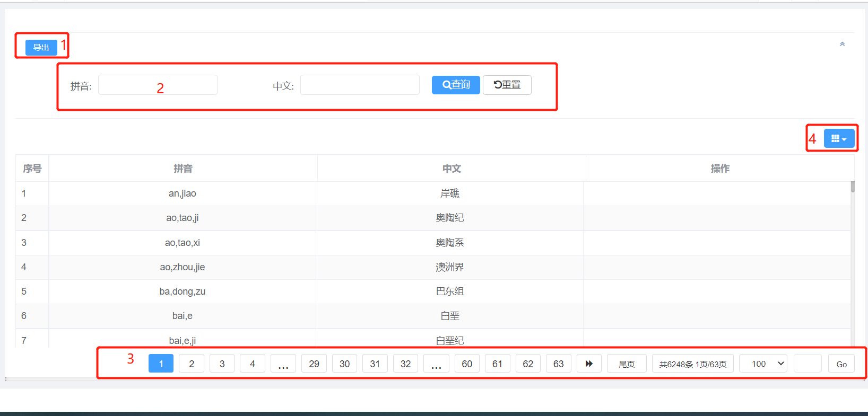
Task: Open the 100 page size dropdown
Action: pyautogui.click(x=763, y=364)
